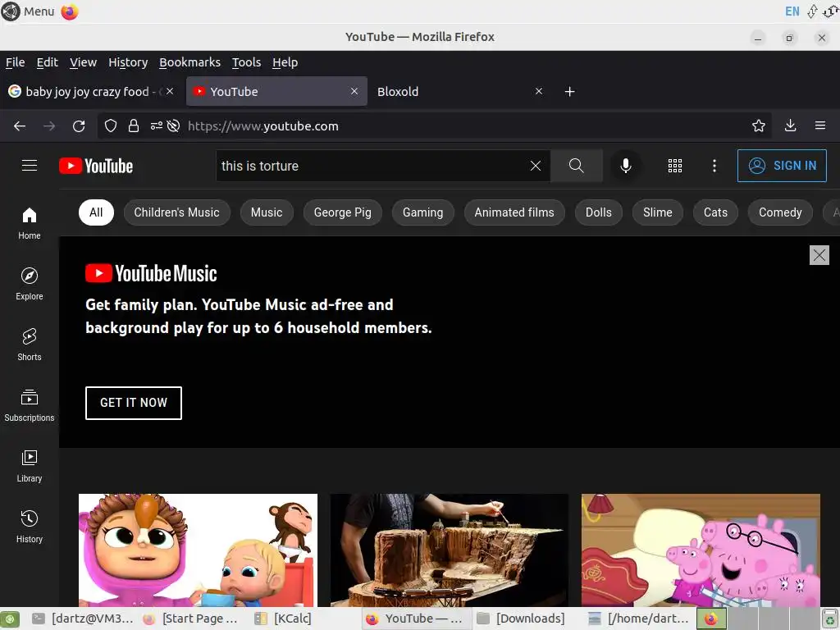
Task: Click GET IT NOW button
Action: coord(134,403)
